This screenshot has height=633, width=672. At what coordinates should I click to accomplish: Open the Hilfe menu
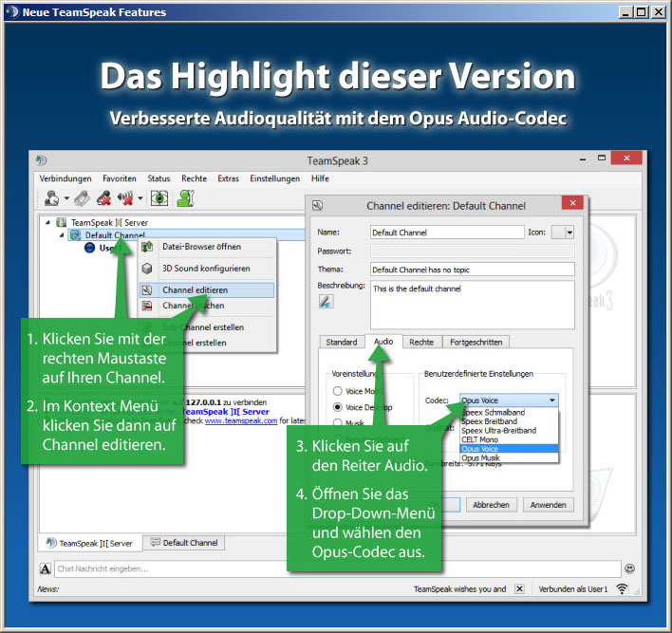pos(320,178)
